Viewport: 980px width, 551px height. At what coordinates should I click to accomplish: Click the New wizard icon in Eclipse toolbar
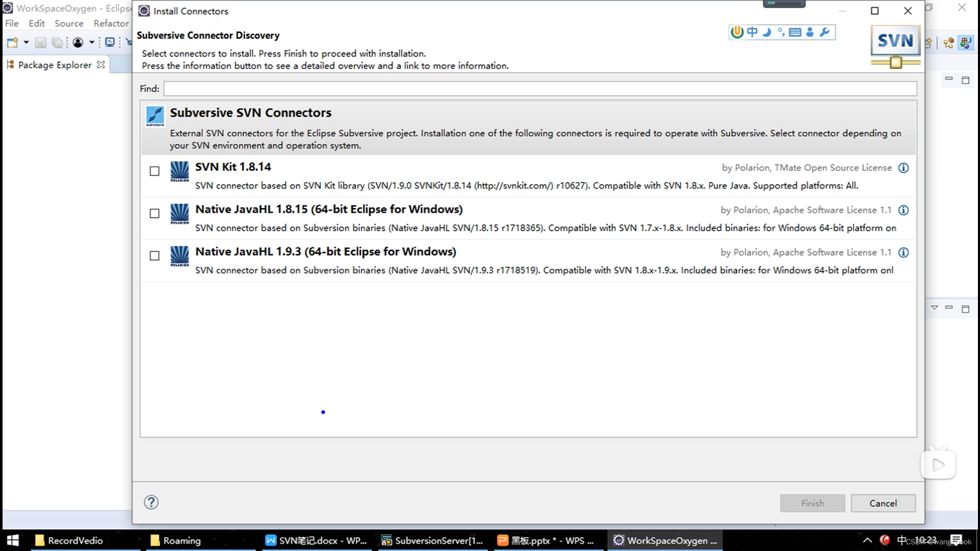[12, 43]
